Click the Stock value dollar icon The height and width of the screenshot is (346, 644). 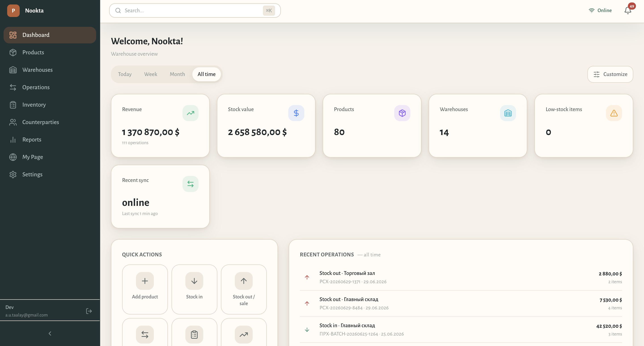coord(296,113)
